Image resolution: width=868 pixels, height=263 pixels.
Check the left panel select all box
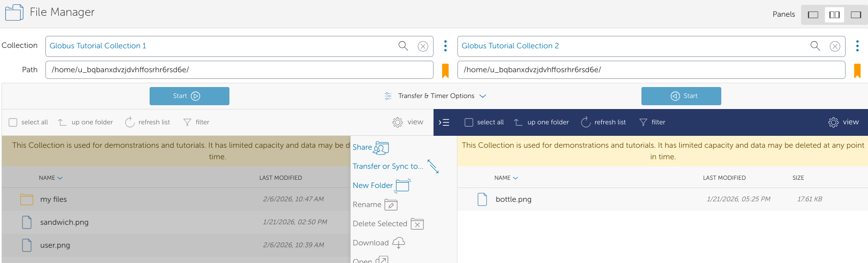13,122
